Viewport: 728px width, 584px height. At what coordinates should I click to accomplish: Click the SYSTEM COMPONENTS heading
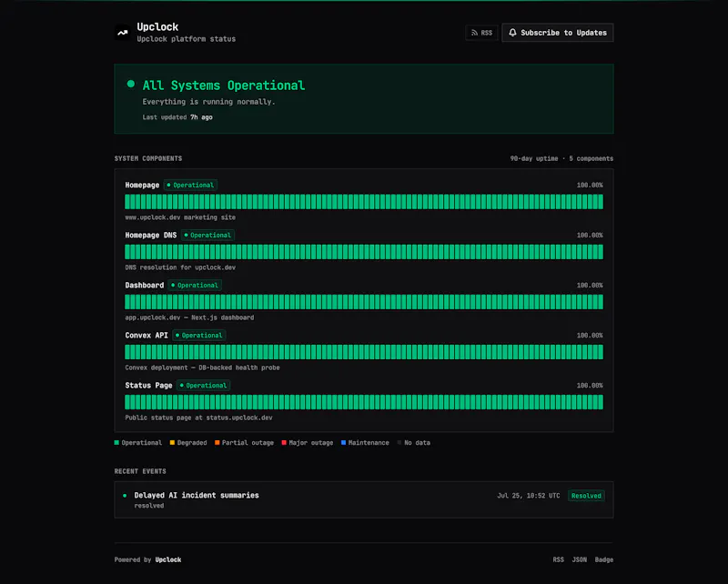(148, 158)
